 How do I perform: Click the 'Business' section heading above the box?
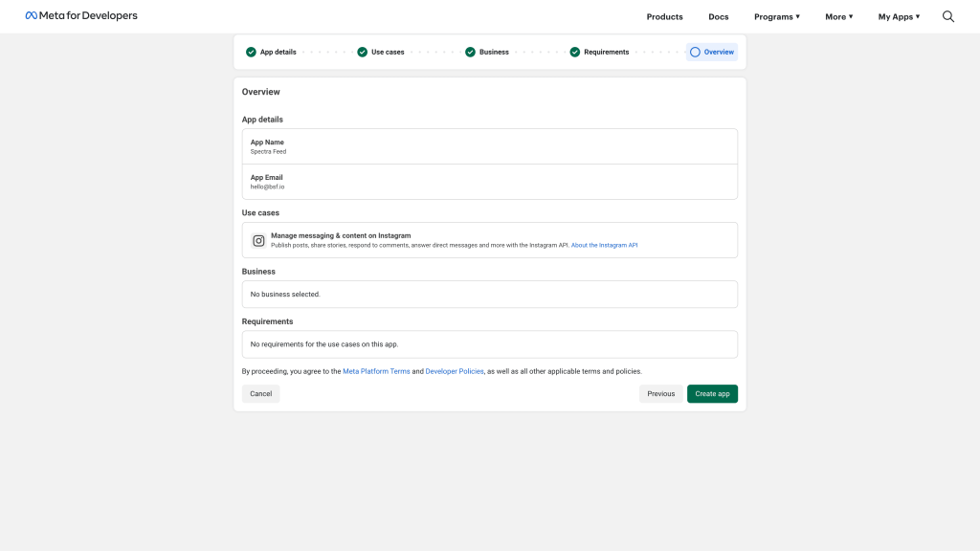point(258,272)
